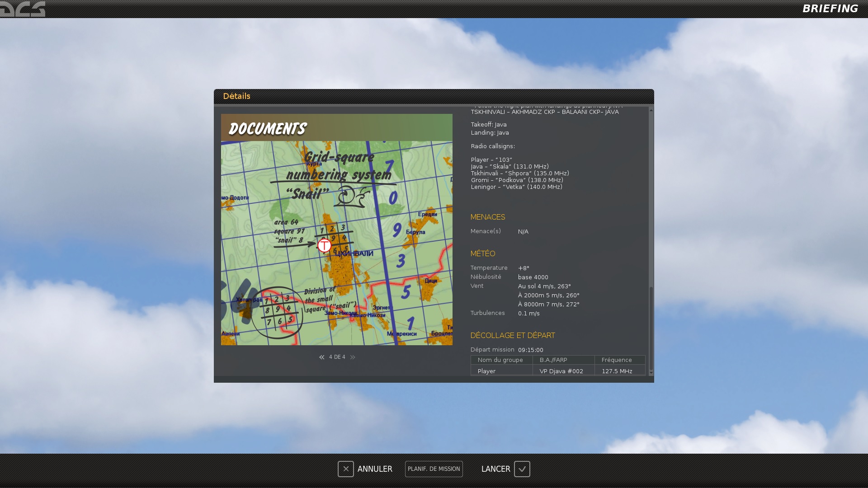Screen dimensions: 868x488
Task: Advance to the next briefing document image
Action: [353, 357]
